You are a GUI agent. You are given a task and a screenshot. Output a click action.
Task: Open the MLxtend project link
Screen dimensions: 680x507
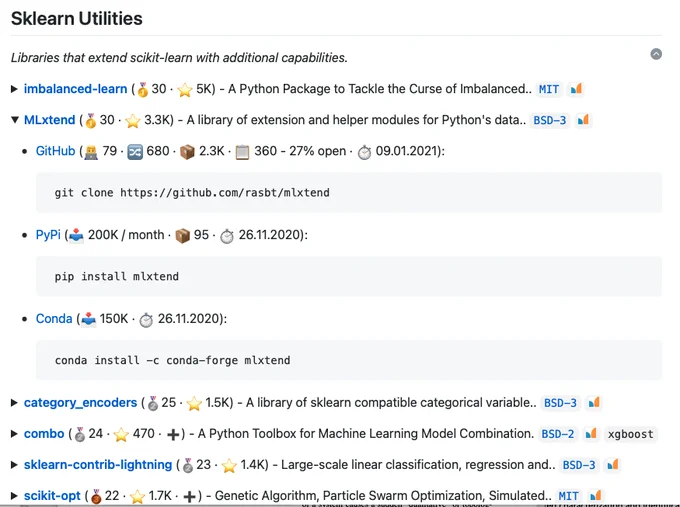[x=49, y=120]
